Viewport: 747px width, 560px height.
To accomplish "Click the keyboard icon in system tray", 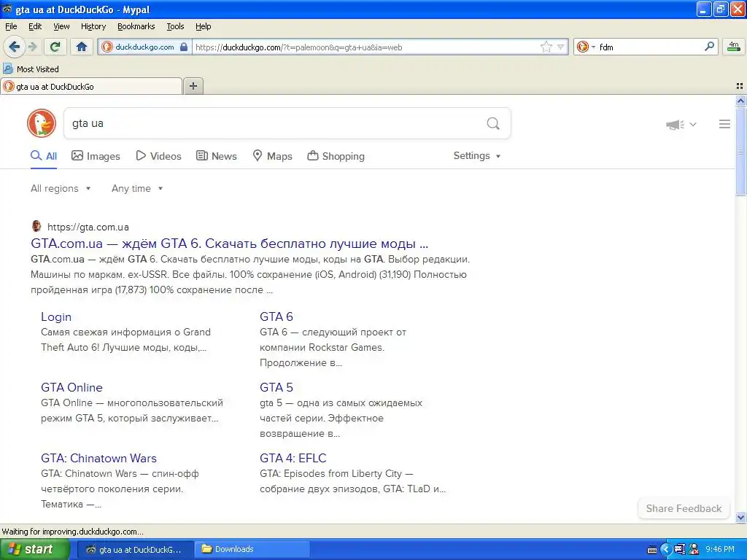I will point(651,550).
